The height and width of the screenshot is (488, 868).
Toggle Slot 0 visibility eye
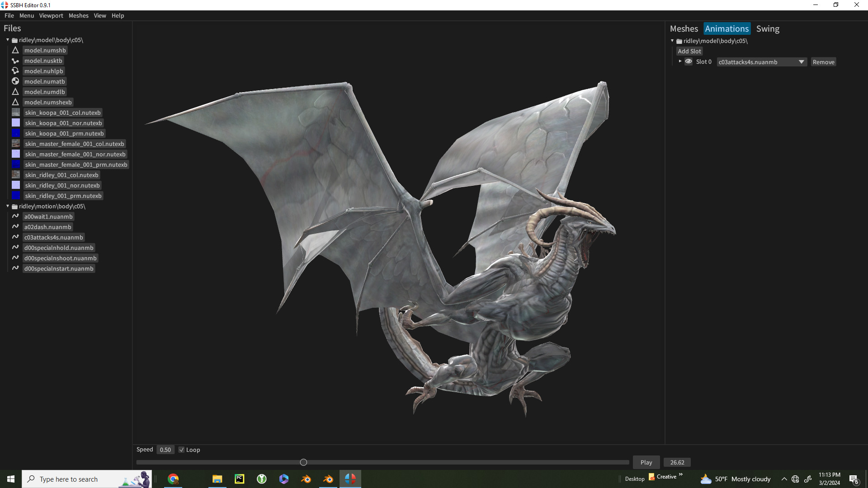click(x=689, y=61)
